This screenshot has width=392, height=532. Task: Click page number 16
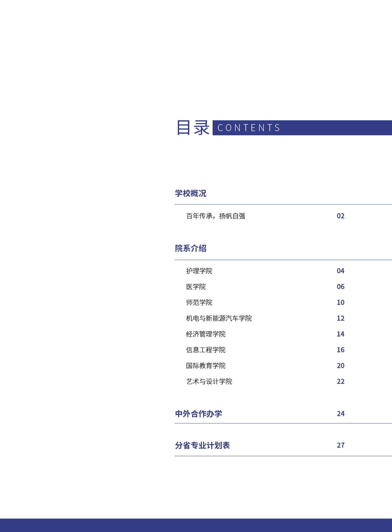(x=340, y=350)
